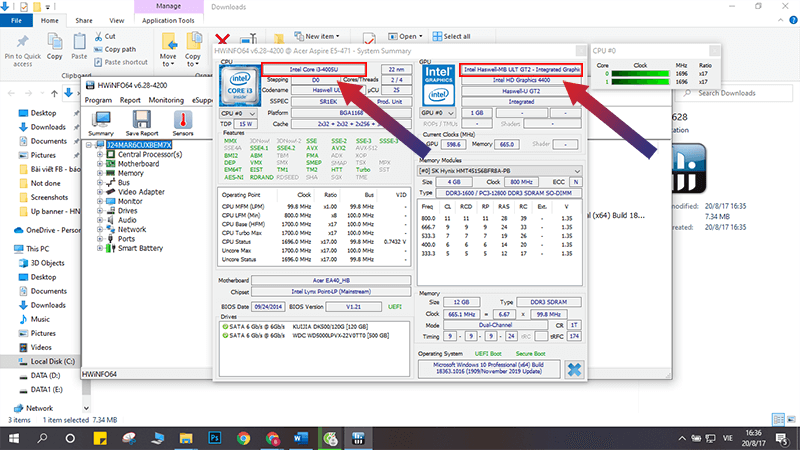Click the Search Downloads field
The image size is (800, 450).
click(736, 93)
